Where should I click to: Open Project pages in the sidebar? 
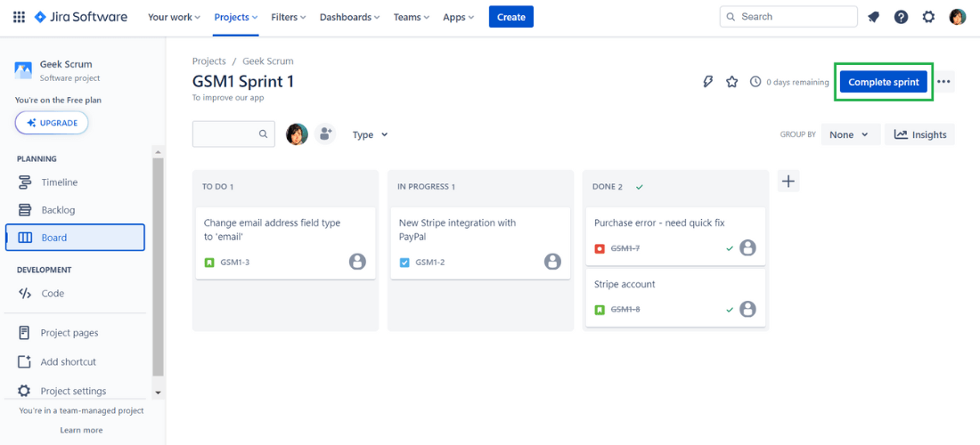(75, 333)
